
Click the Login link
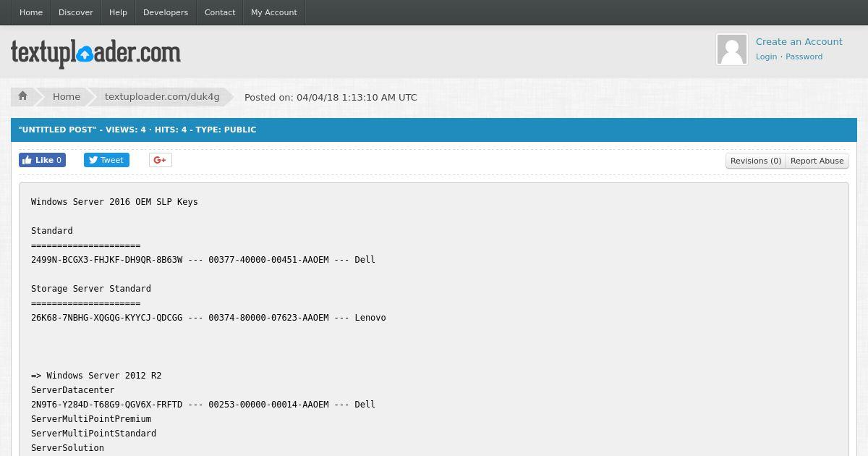(766, 56)
